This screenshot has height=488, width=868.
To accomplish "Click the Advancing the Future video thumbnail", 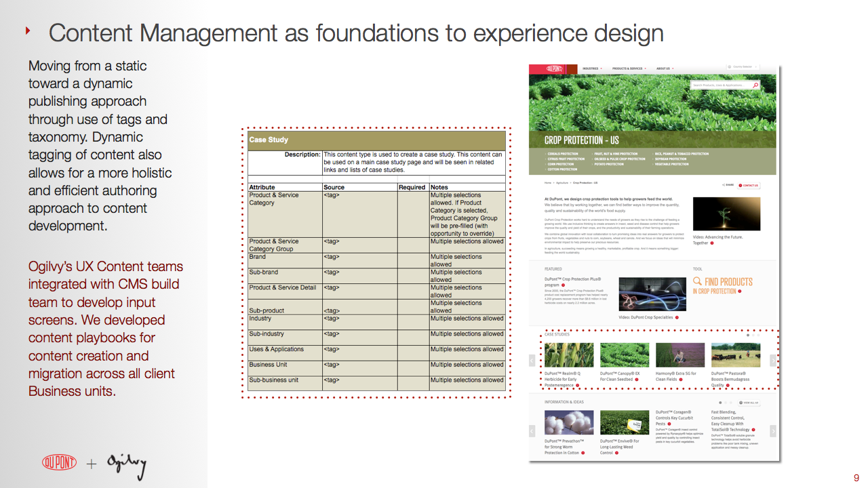I will tap(726, 214).
